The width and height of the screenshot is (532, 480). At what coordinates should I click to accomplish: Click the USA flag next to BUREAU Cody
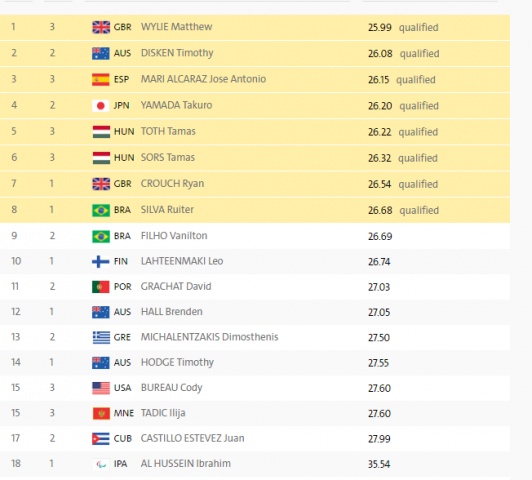pos(101,388)
